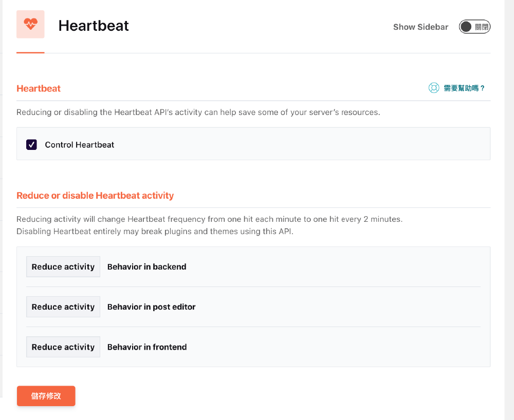514x420 pixels.
Task: Click the Reduce or disable Heartbeat activity title
Action: pos(95,196)
